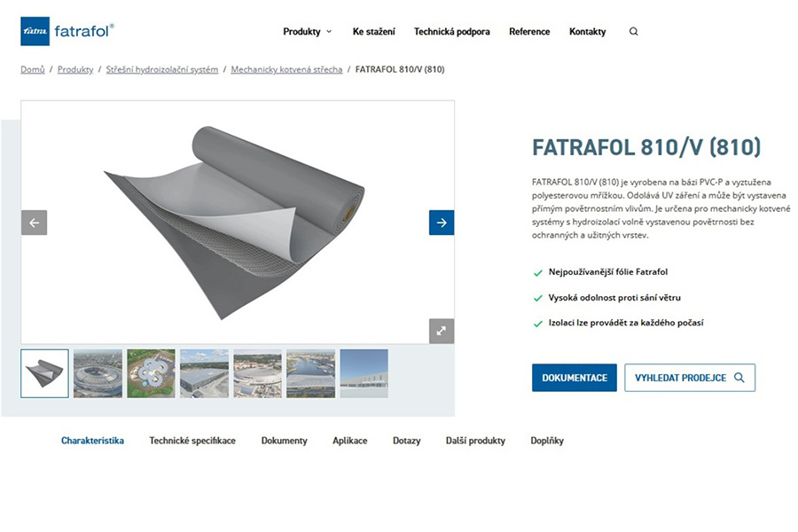The image size is (798, 532).
Task: Click the text Nejpoužívanější fólie Fatrafol
Action: [608, 272]
